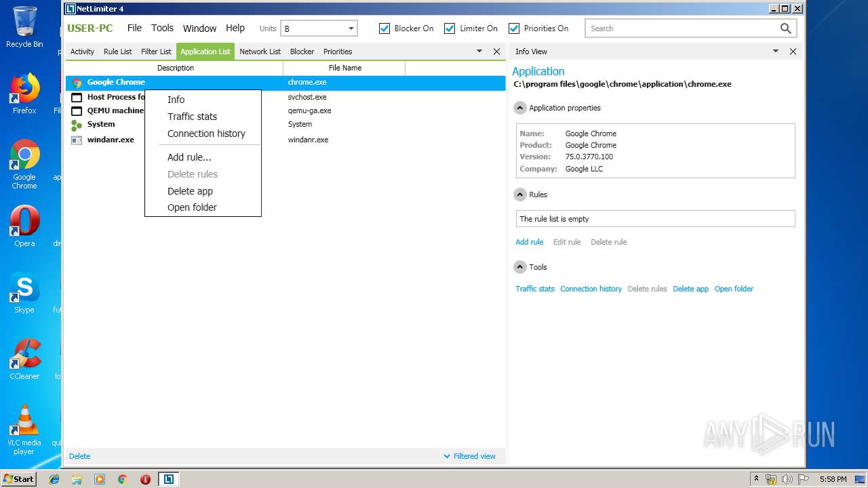The width and height of the screenshot is (868, 488).
Task: Open the Window menu
Action: (x=199, y=28)
